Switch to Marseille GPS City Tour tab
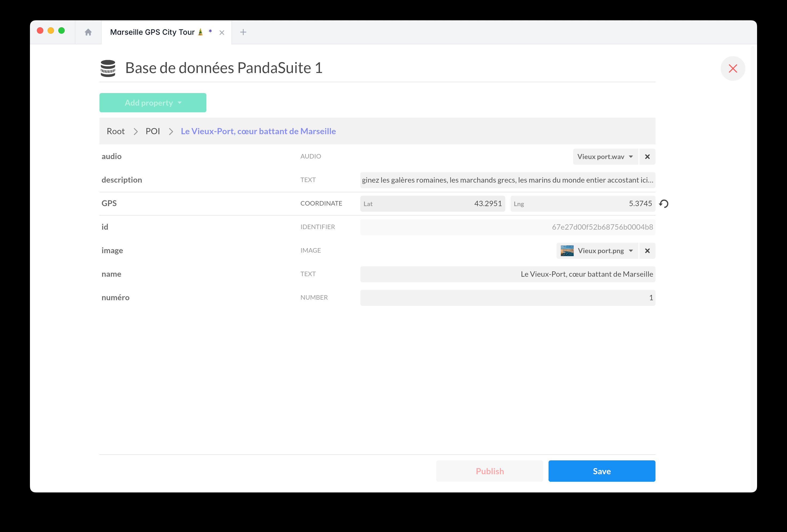Image resolution: width=787 pixels, height=532 pixels. (152, 32)
